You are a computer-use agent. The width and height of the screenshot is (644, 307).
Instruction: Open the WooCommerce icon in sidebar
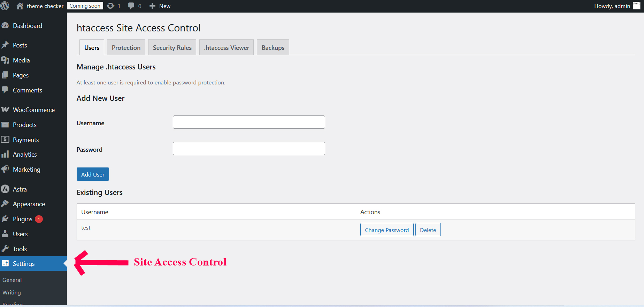pyautogui.click(x=5, y=110)
